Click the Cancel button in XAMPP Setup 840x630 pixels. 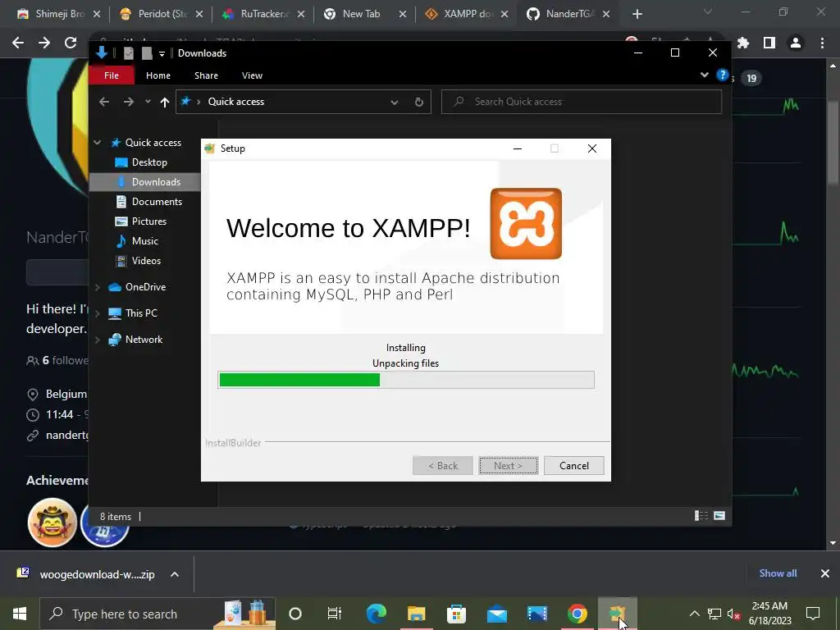573,466
